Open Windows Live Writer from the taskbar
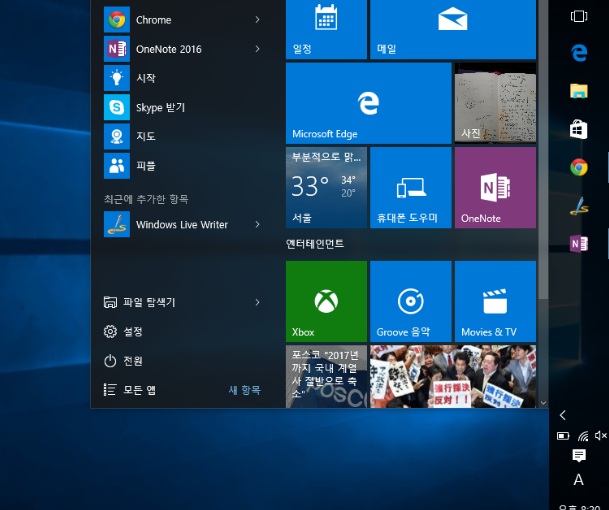 point(579,206)
